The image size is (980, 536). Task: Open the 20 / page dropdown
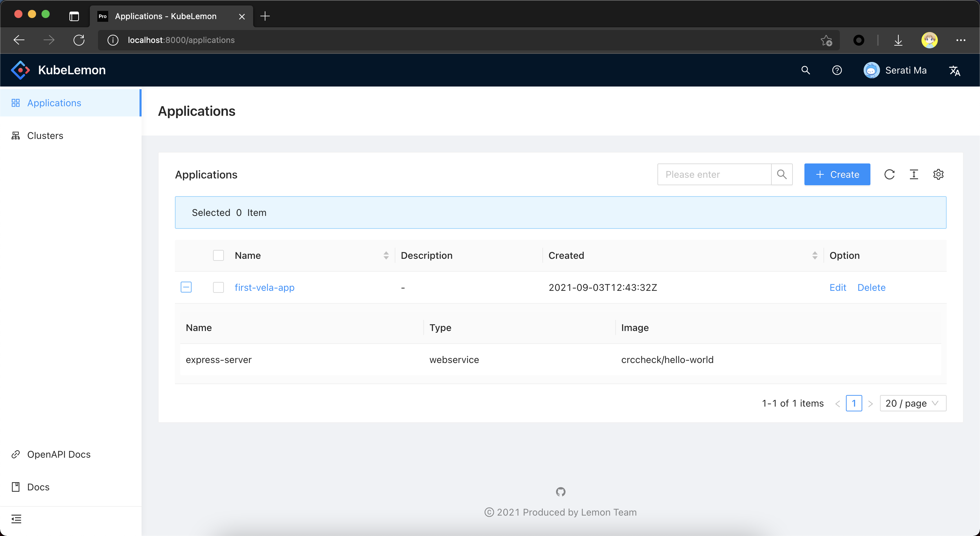point(913,403)
